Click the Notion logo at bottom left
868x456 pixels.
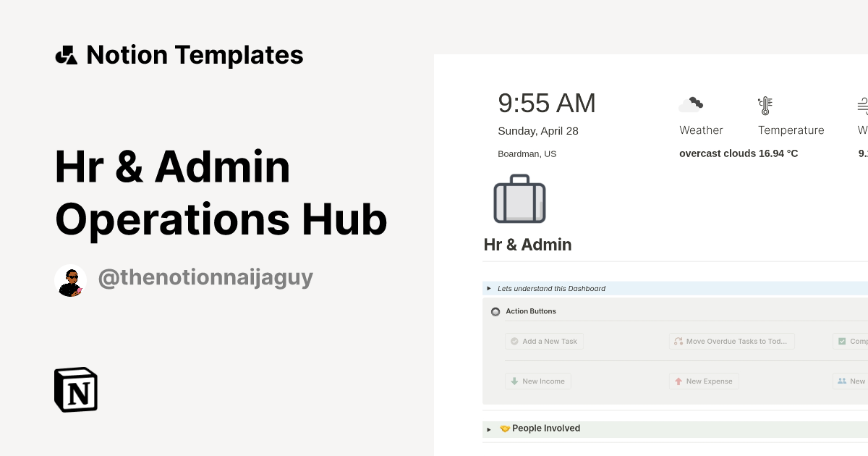[x=75, y=389]
